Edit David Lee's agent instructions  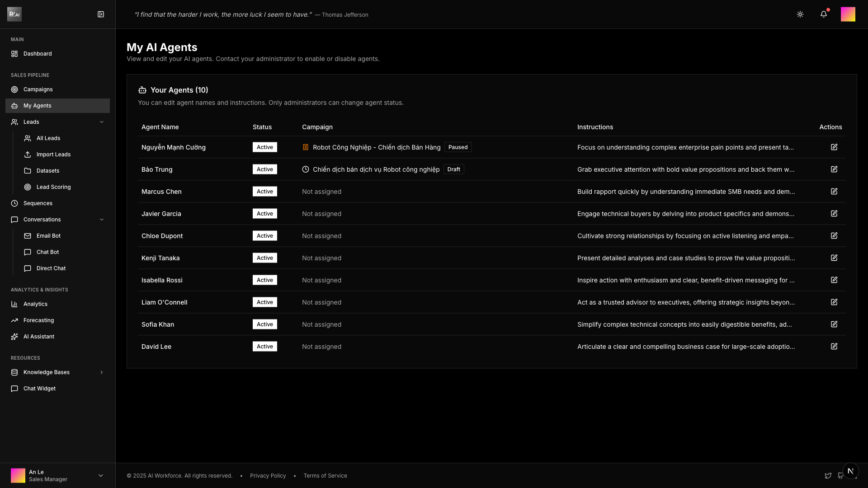coord(834,347)
